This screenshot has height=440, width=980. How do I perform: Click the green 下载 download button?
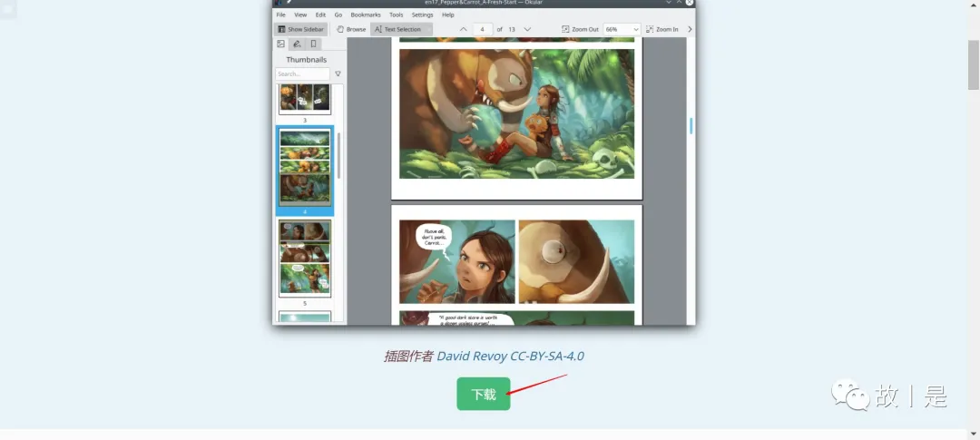[x=483, y=394]
